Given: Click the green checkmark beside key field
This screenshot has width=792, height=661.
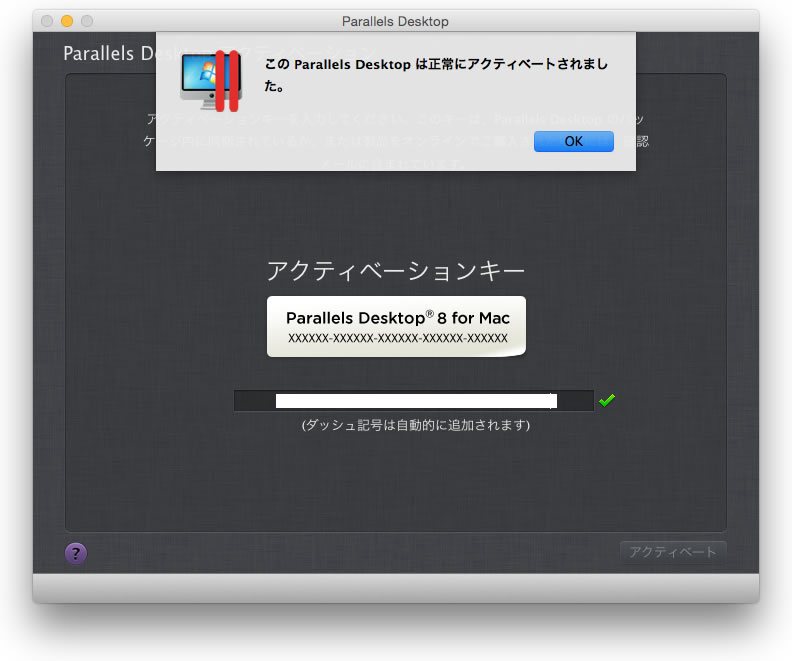Looking at the screenshot, I should [x=607, y=400].
